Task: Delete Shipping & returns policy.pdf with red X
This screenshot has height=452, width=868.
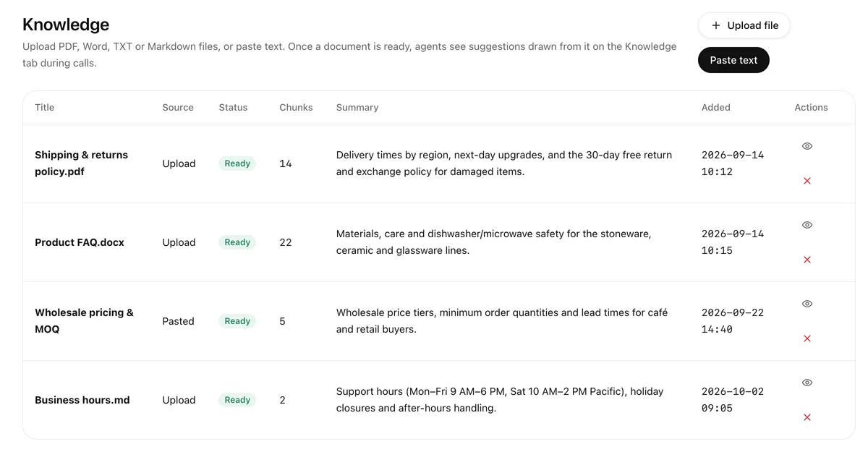Action: coord(807,181)
